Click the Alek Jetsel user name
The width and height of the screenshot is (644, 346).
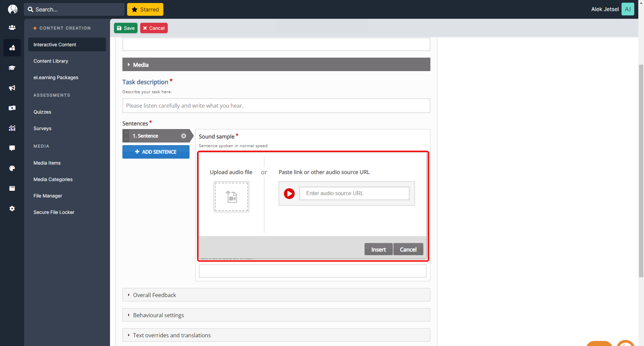[x=605, y=9]
